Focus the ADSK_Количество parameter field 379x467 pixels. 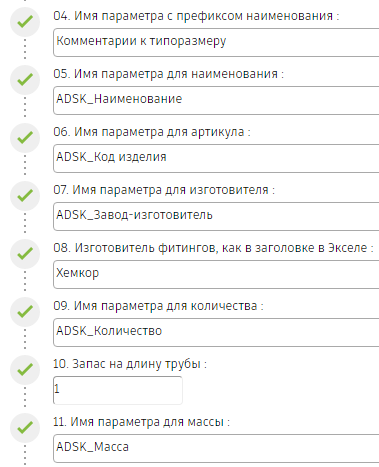(x=216, y=332)
